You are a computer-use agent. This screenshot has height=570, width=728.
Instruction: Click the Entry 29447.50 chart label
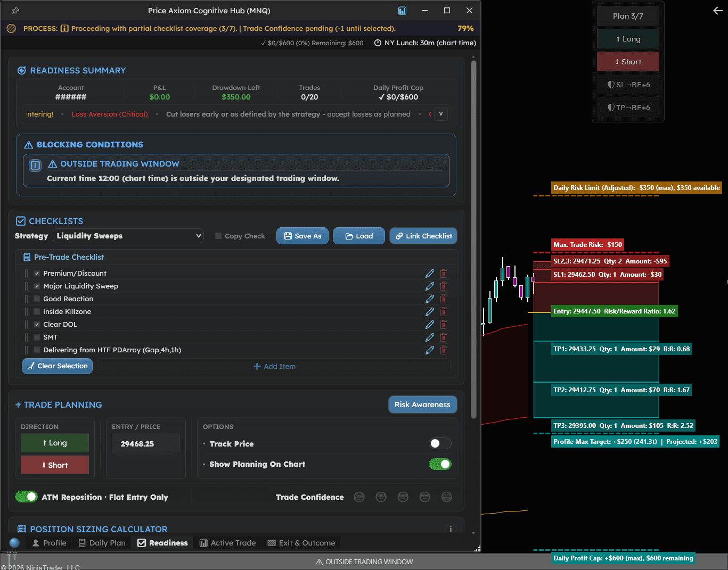(x=614, y=311)
